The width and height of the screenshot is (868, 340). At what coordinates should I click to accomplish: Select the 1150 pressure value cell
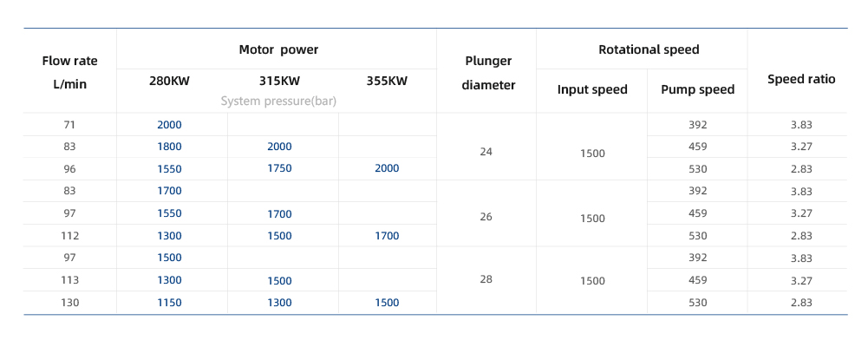[169, 303]
